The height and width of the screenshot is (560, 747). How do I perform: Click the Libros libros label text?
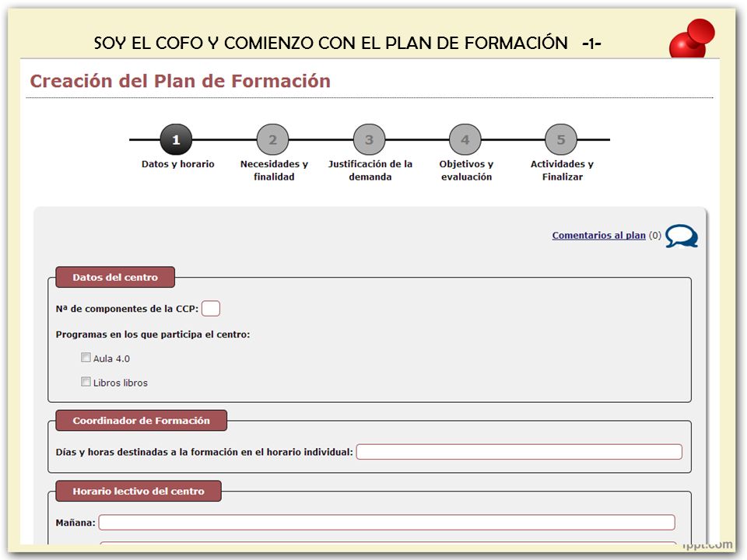121,383
